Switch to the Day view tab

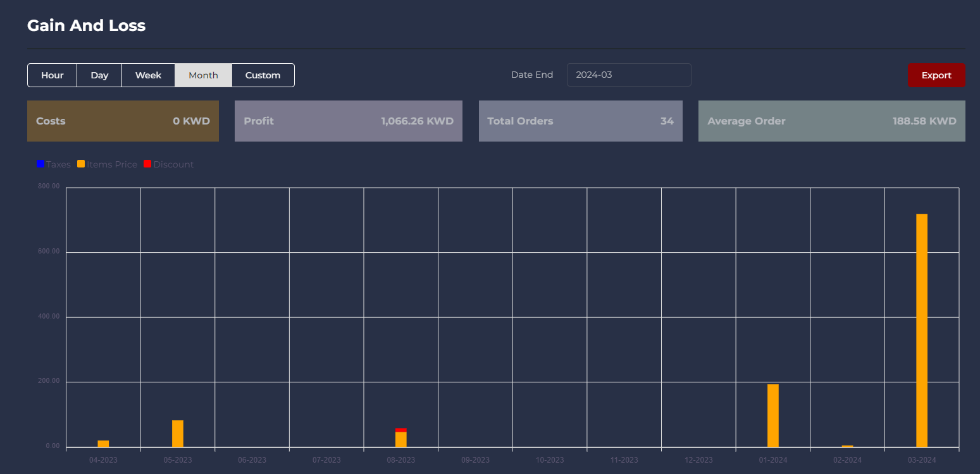coord(99,75)
